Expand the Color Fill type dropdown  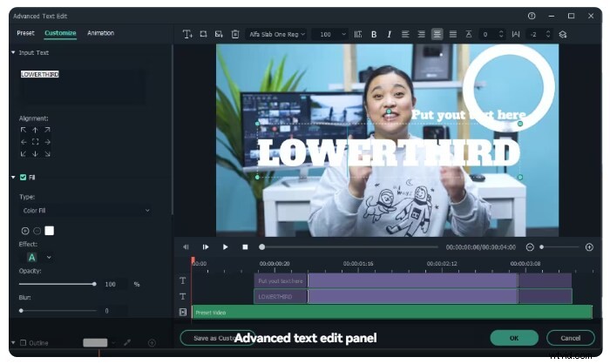pyautogui.click(x=85, y=210)
